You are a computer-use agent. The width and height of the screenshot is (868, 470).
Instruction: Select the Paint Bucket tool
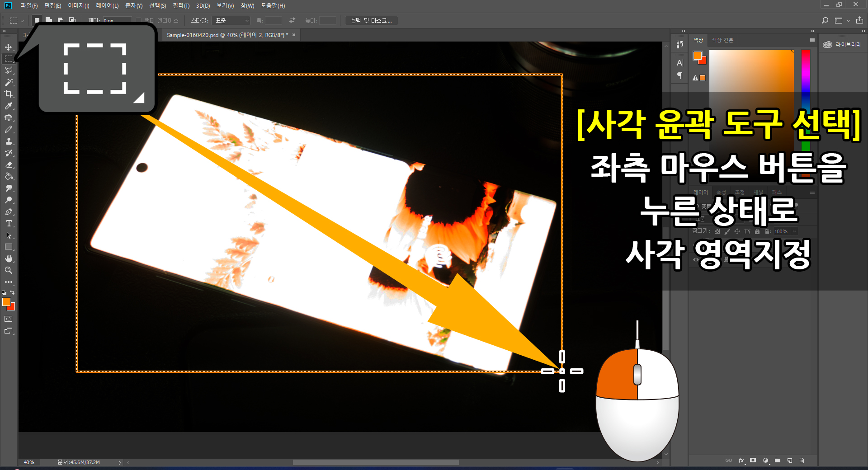[9, 176]
